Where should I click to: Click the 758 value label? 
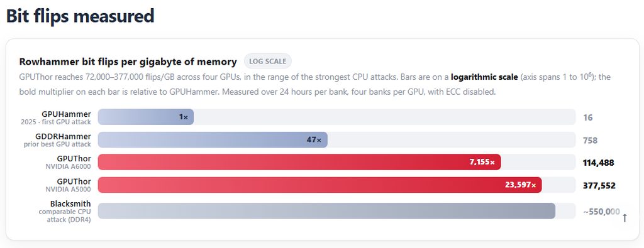click(590, 141)
